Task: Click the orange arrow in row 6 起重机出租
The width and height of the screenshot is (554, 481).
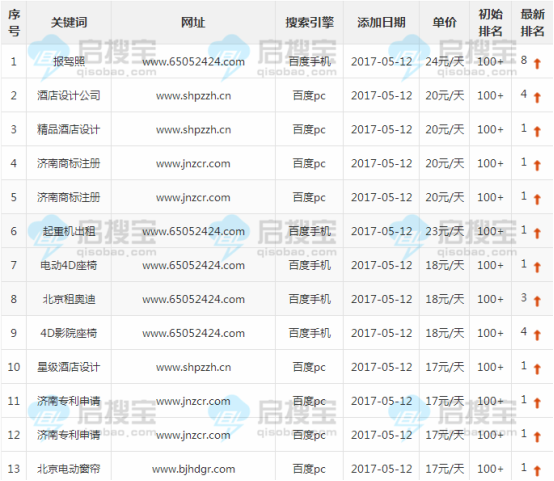Action: click(x=537, y=234)
